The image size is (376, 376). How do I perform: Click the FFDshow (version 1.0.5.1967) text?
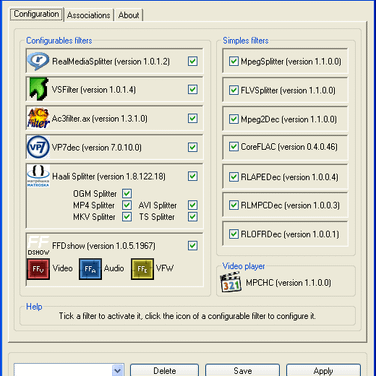[104, 246]
